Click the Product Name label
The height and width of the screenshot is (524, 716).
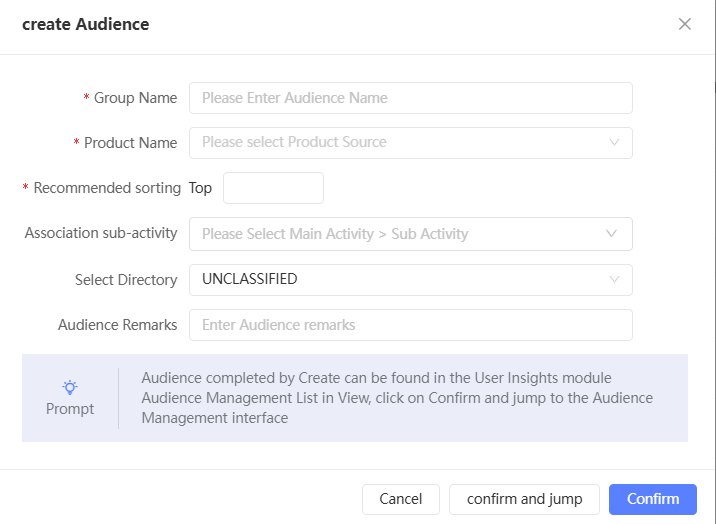[x=130, y=143]
